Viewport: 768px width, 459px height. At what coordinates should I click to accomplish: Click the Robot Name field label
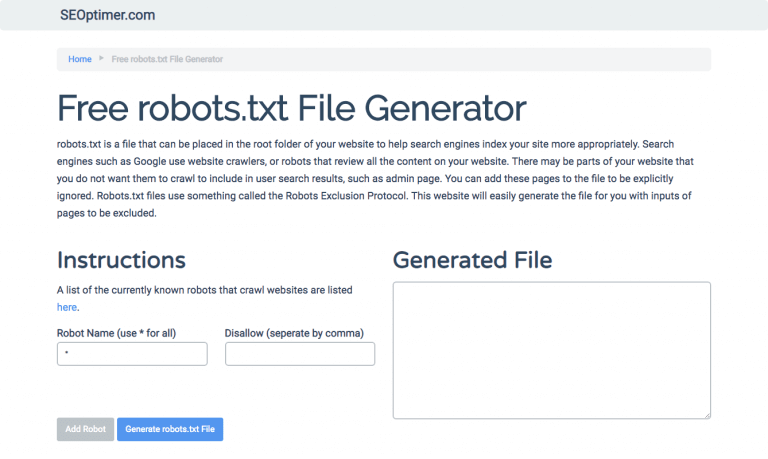coord(116,332)
